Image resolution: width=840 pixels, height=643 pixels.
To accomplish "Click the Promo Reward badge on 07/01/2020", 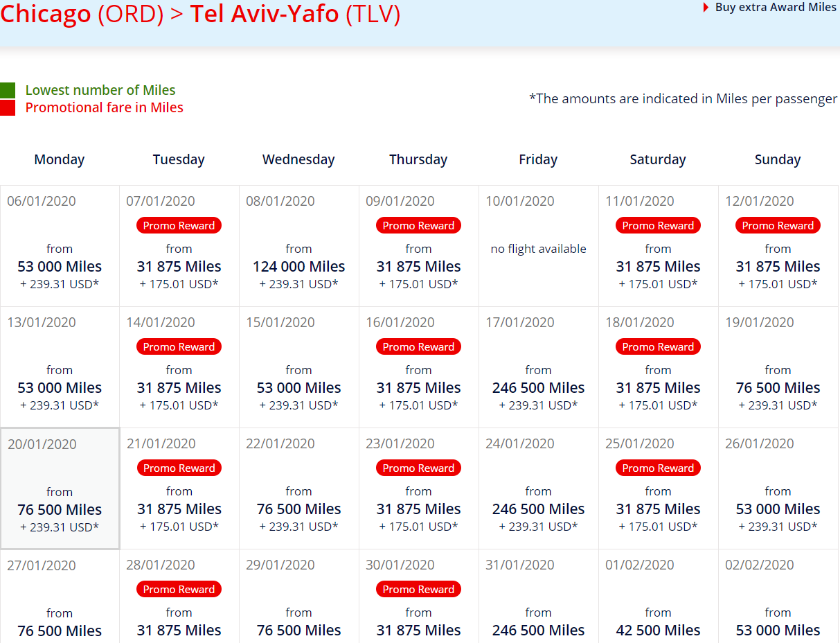I will [x=179, y=225].
